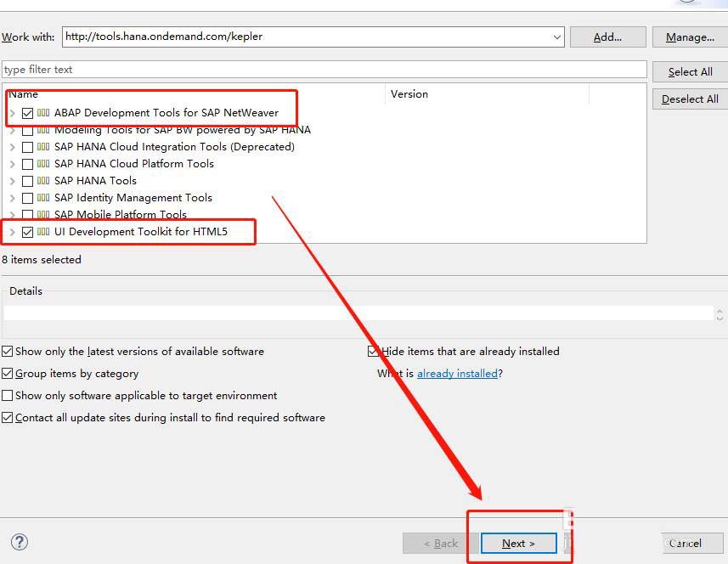728x564 pixels.
Task: Expand SAP Identity Management Tools node
Action: tap(13, 198)
